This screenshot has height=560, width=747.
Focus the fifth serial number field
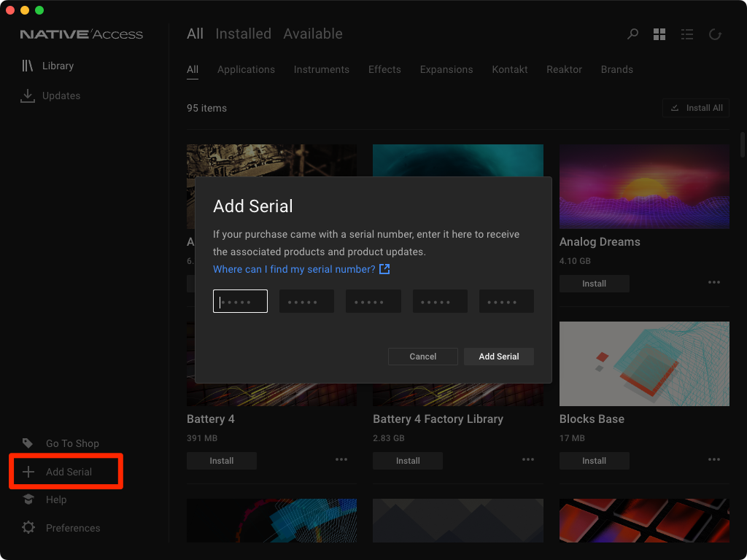tap(506, 301)
